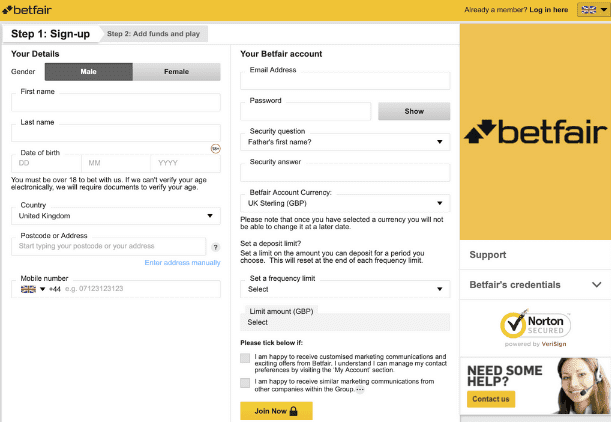Open the Security question dropdown
Image resolution: width=611 pixels, height=422 pixels.
[x=345, y=142]
